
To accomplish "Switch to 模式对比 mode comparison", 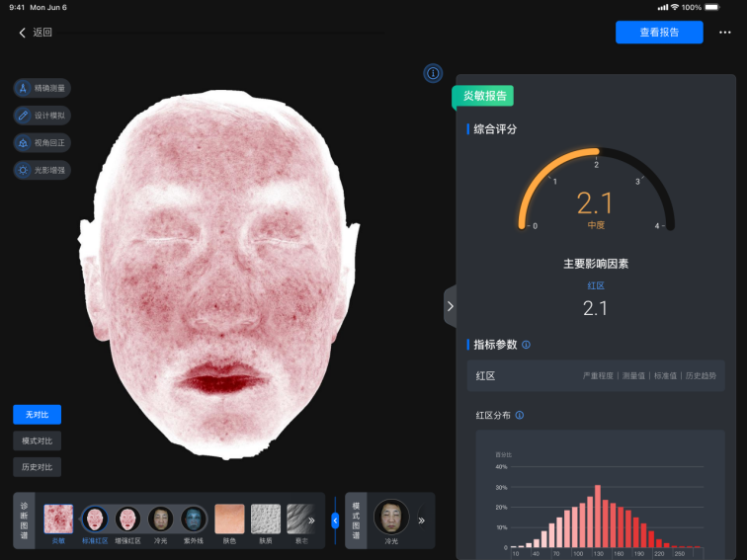I will pos(38,440).
